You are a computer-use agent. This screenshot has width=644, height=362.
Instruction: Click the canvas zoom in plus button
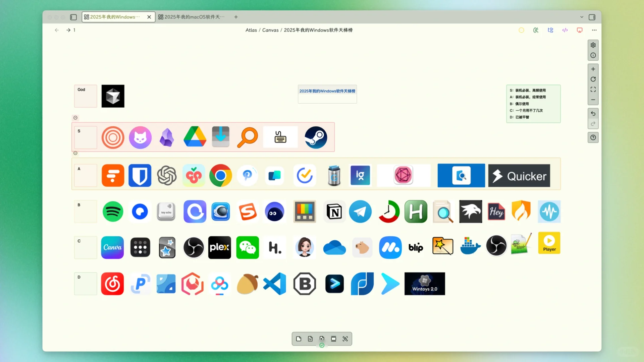click(593, 69)
